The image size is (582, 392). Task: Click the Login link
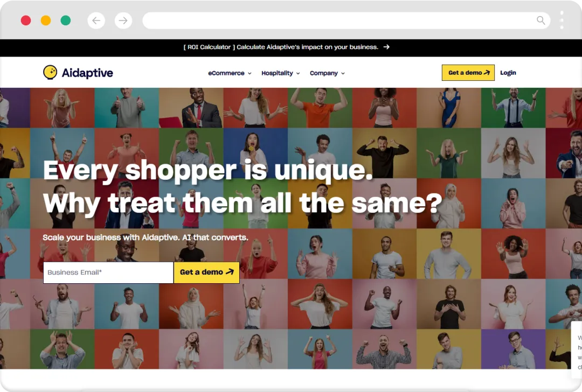tap(508, 73)
